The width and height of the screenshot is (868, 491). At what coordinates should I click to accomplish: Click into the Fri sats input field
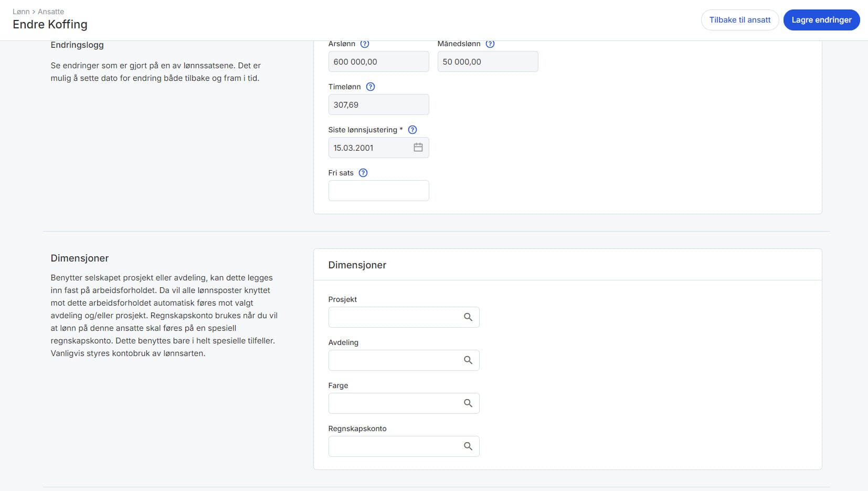(x=378, y=191)
